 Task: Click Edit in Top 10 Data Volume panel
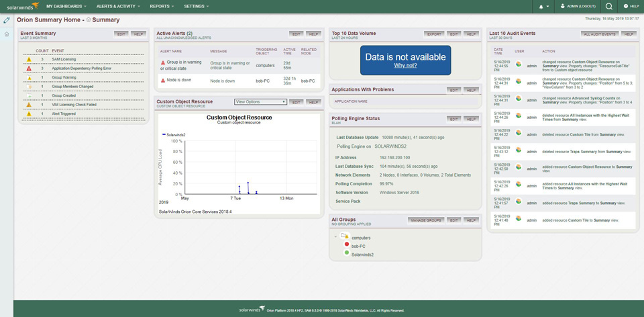453,34
